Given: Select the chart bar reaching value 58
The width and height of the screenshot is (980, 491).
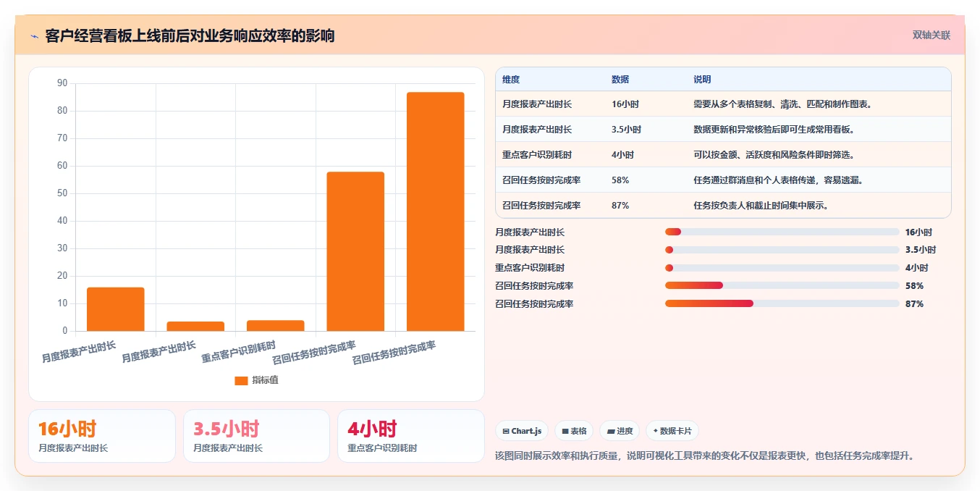Looking at the screenshot, I should [x=355, y=251].
